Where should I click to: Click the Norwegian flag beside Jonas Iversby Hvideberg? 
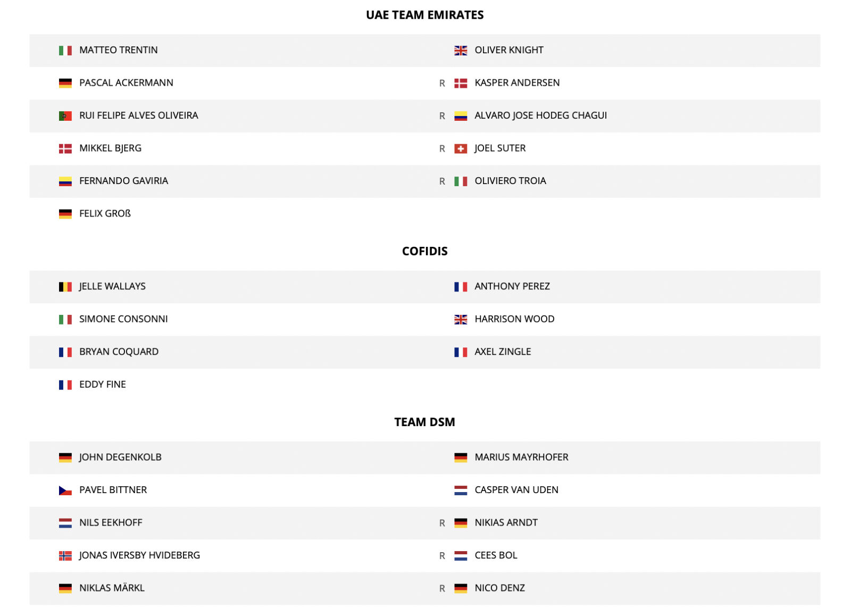(65, 556)
